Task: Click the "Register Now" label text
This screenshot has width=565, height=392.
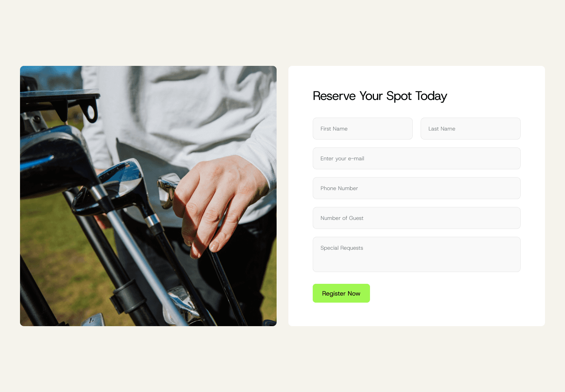Action: click(341, 294)
